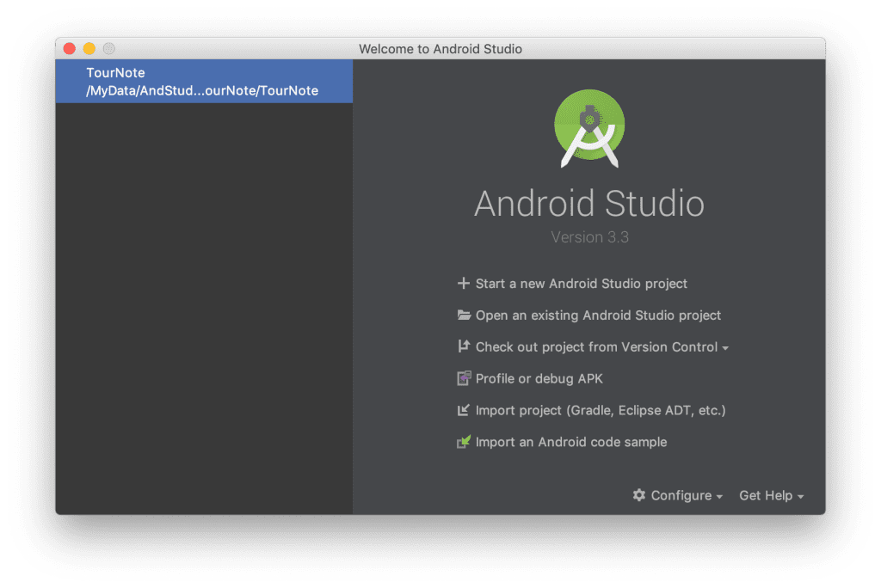Import an Android code sample

571,442
